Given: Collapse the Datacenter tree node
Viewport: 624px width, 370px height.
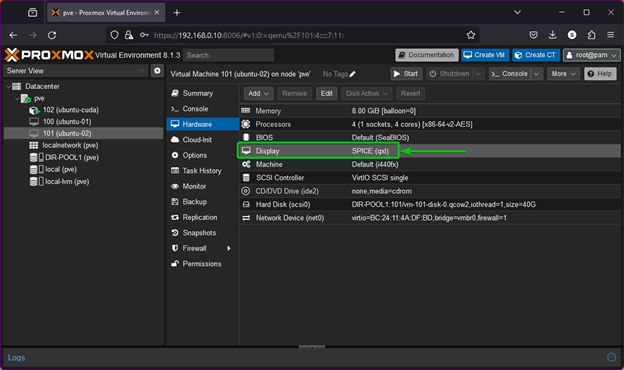Looking at the screenshot, I should pos(8,86).
